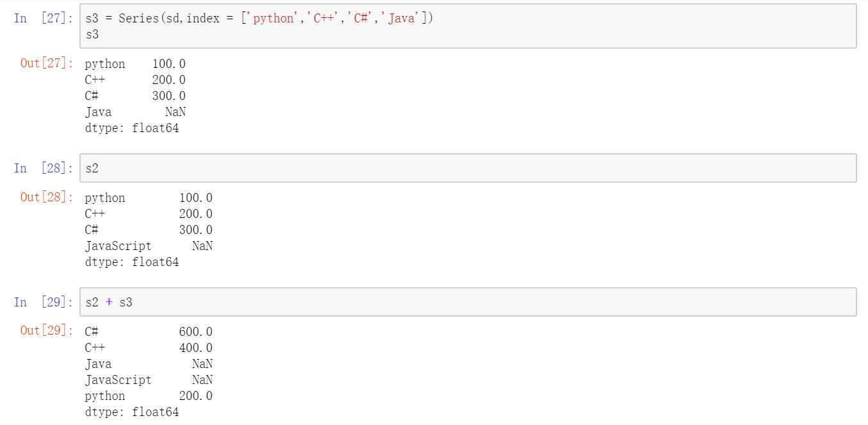This screenshot has width=868, height=425.
Task: Click the python 200.0 row in Out[29]
Action: coord(148,396)
